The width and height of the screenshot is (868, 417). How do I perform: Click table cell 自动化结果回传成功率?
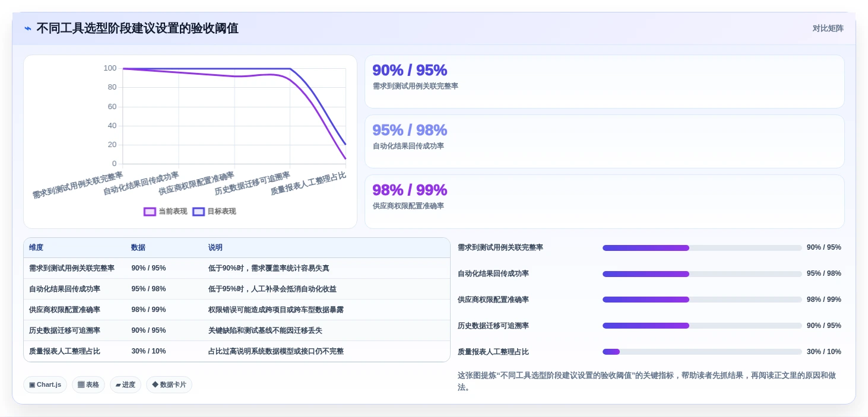point(65,289)
